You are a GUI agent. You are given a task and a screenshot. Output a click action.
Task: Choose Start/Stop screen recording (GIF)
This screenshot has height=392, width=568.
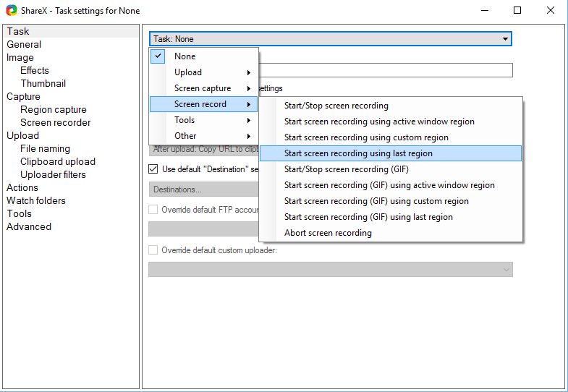(x=391, y=169)
